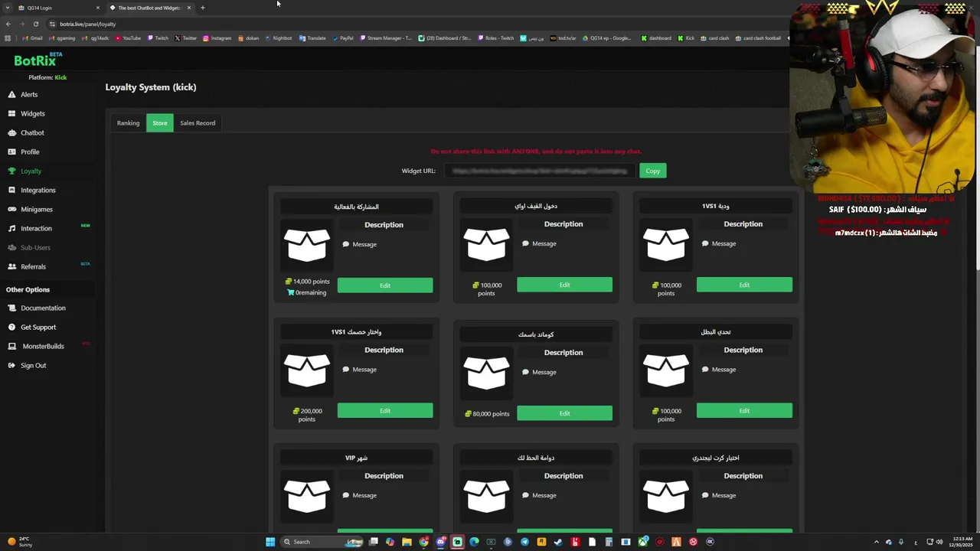
Task: Open the PayPal bookmark
Action: tap(343, 38)
